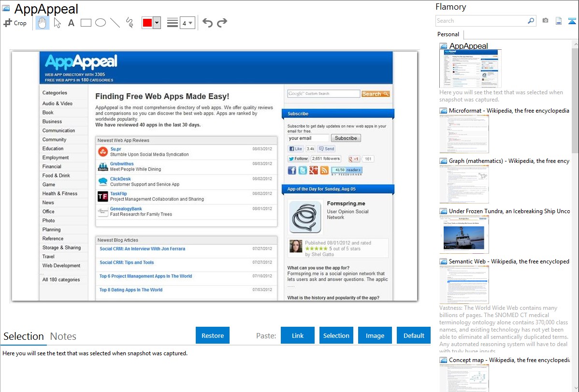Click the page icon beside the AppAppeal list title

[443, 46]
